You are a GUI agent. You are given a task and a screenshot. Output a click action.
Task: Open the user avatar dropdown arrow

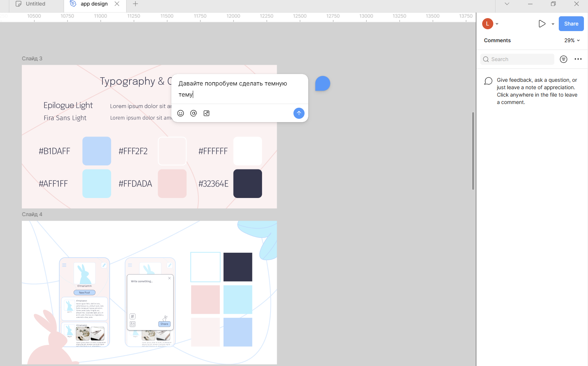pyautogui.click(x=497, y=24)
